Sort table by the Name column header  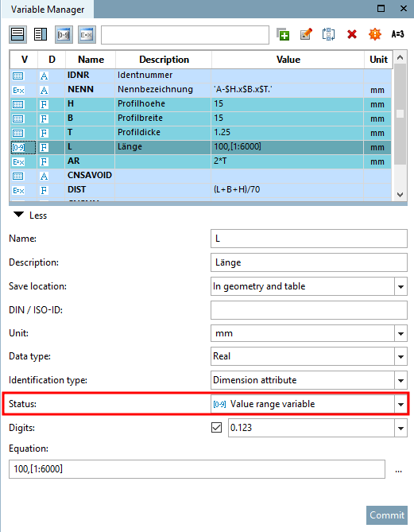(91, 60)
